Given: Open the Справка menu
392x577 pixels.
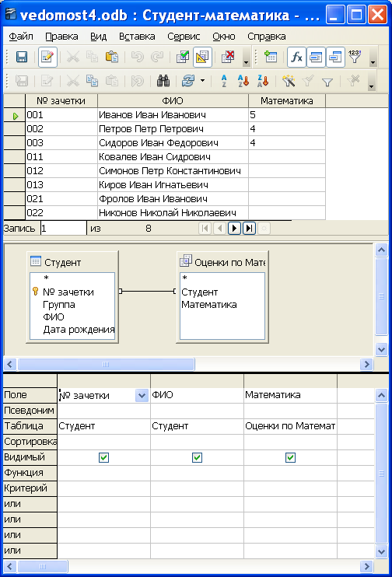Looking at the screenshot, I should point(267,37).
